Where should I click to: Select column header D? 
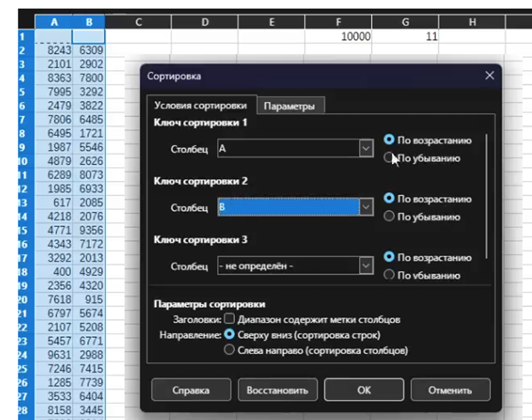(204, 21)
